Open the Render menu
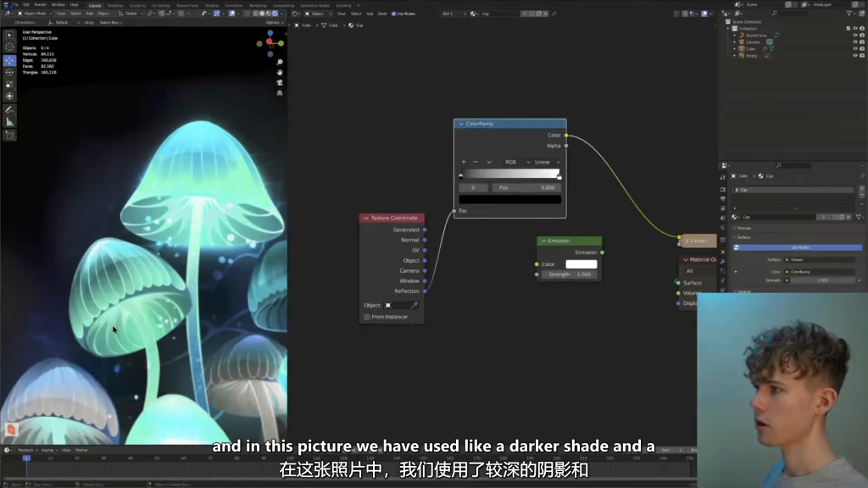This screenshot has width=868, height=488. coord(41,5)
